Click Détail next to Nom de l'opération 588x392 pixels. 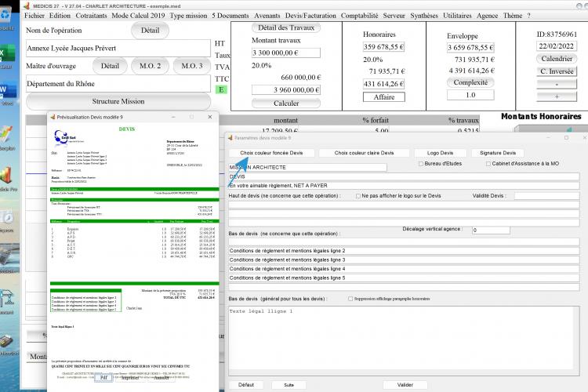[x=150, y=31]
